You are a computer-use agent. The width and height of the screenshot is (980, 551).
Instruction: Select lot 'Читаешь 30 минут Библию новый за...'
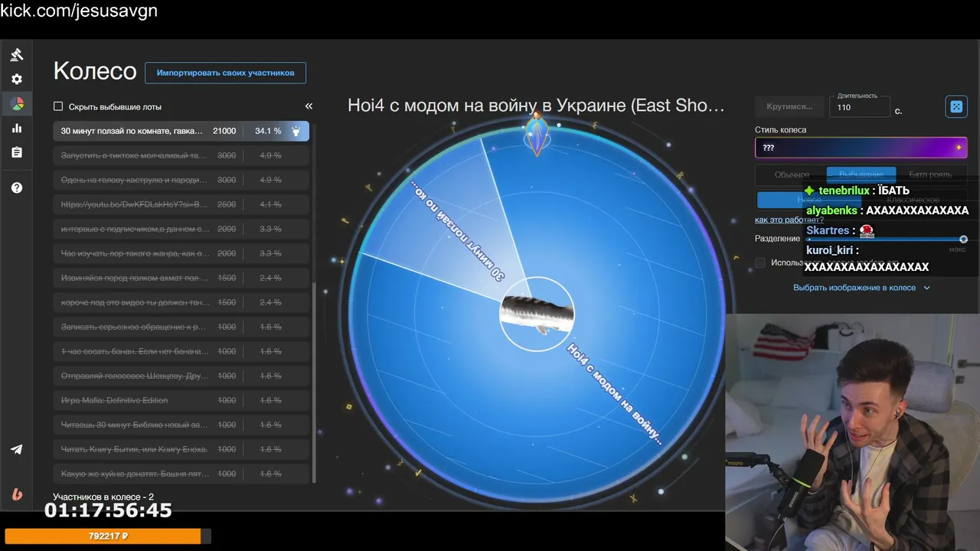[181, 425]
